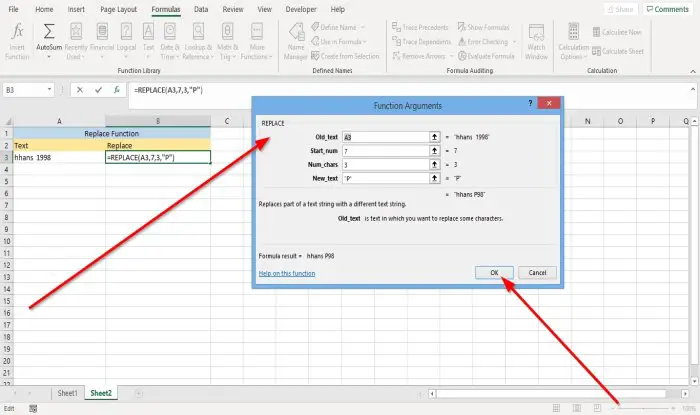This screenshot has width=700, height=415.
Task: Switch to the Page Layout tab
Action: [x=118, y=9]
